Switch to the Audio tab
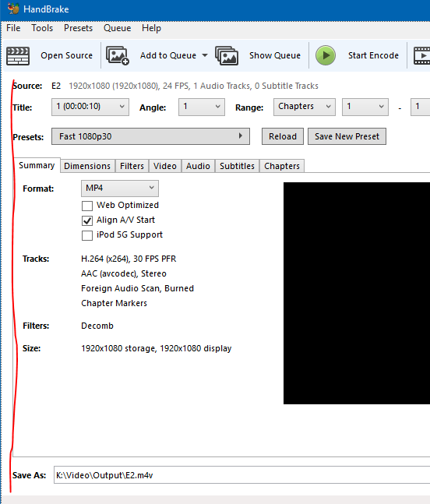 point(198,166)
